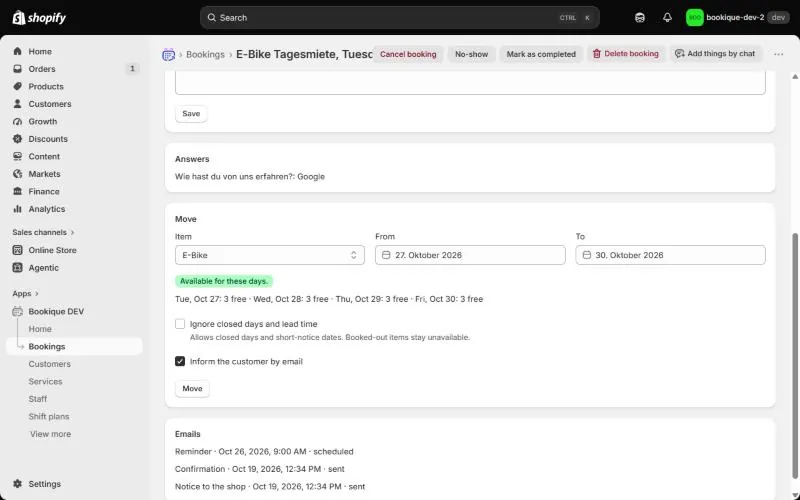Click the Orders inbox icon
Image resolution: width=800 pixels, height=500 pixels.
coord(17,69)
